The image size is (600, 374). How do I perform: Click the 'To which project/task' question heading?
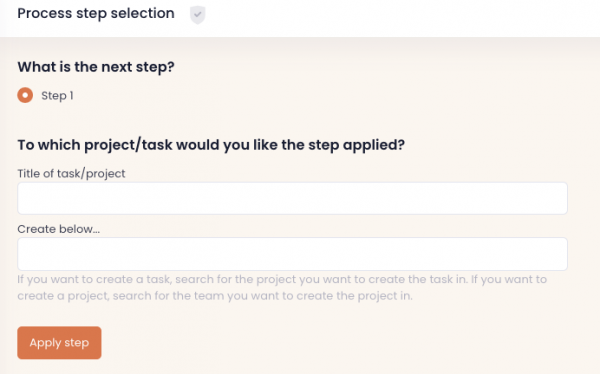pos(211,145)
